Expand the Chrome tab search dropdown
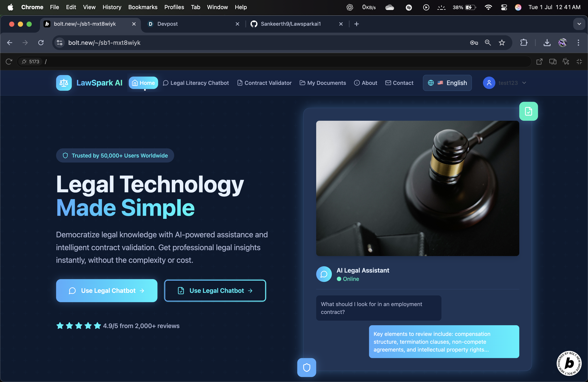Viewport: 588px width, 382px height. (x=579, y=24)
